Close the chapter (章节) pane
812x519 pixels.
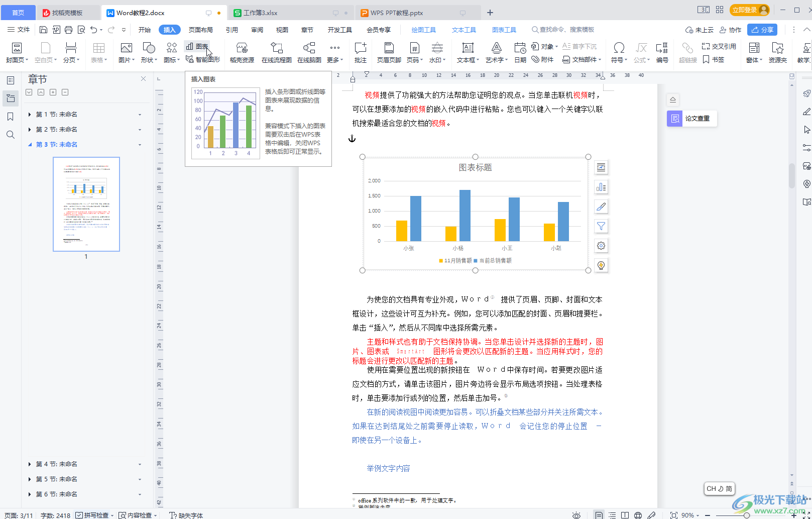click(x=143, y=79)
